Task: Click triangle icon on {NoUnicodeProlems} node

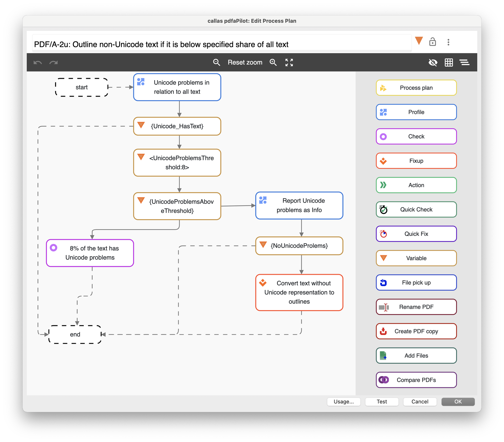Action: [x=263, y=245]
